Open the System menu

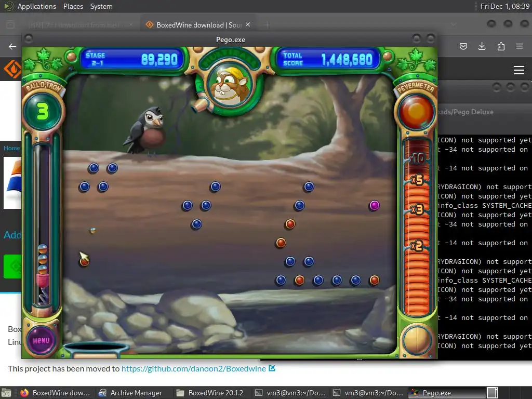101,6
